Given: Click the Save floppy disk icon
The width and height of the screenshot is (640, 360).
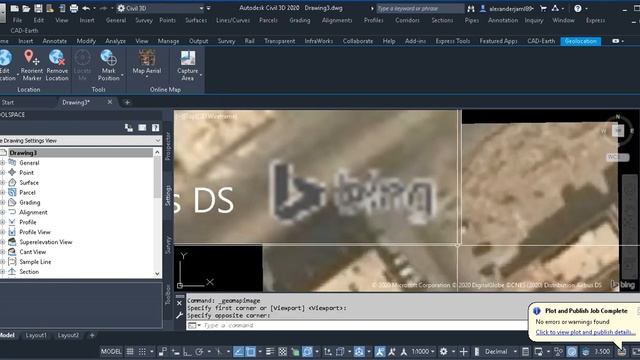Looking at the screenshot, I should coord(38,8).
